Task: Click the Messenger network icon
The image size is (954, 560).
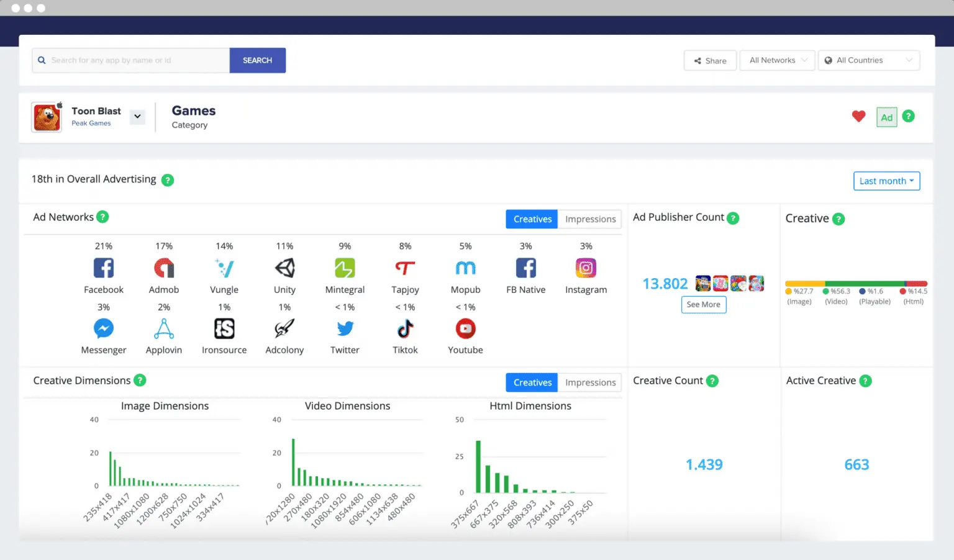Action: [x=104, y=328]
